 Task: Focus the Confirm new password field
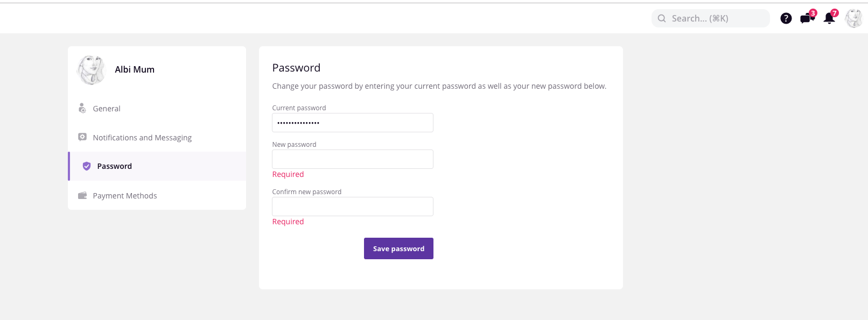353,207
